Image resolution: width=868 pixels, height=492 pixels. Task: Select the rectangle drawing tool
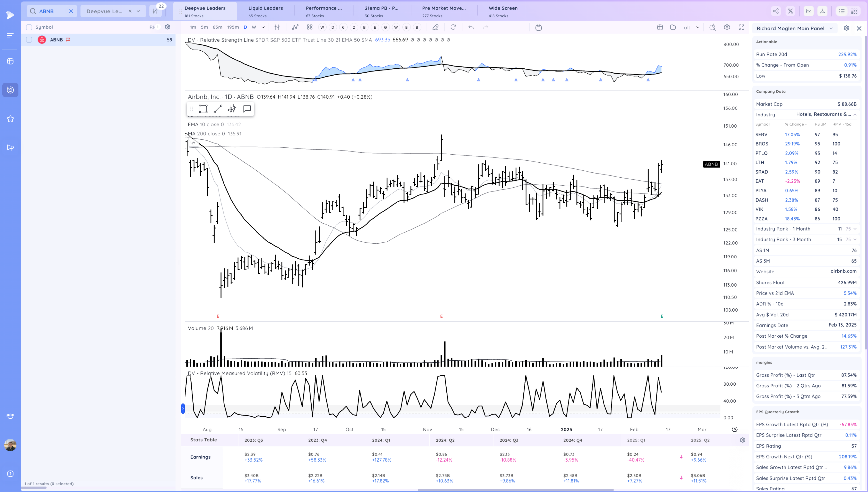[x=203, y=109]
